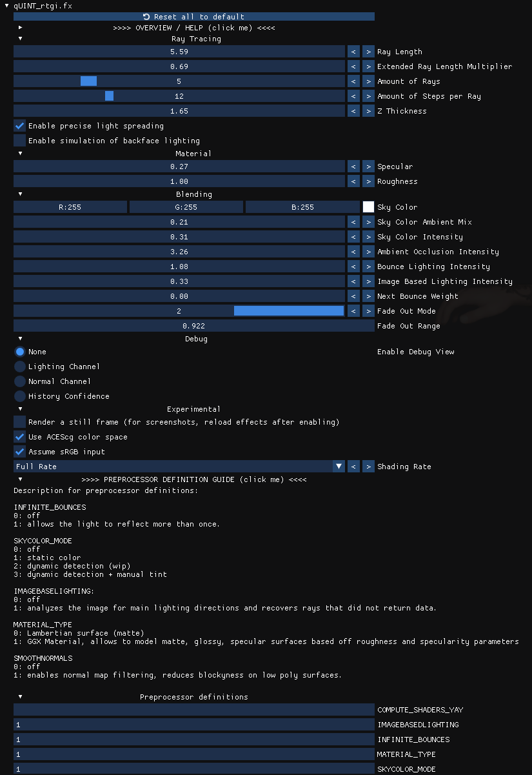Disable precise light spreading checkbox
The width and height of the screenshot is (532, 775).
click(20, 126)
